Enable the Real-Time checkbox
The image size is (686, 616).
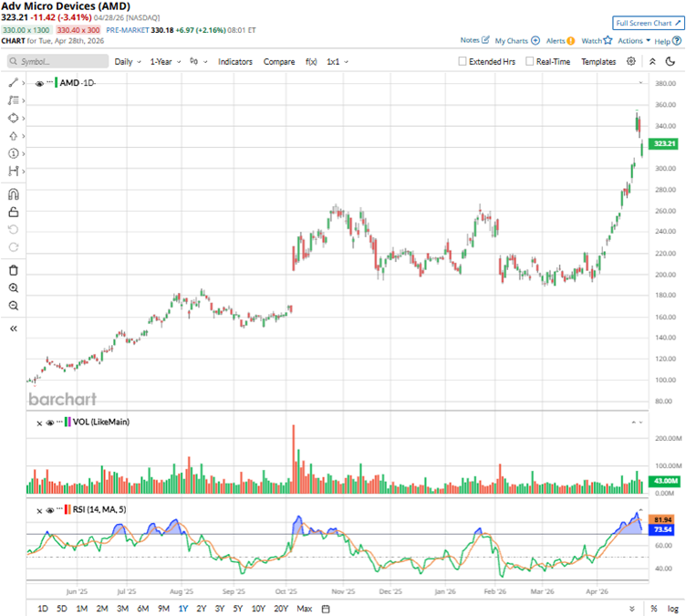(x=531, y=62)
